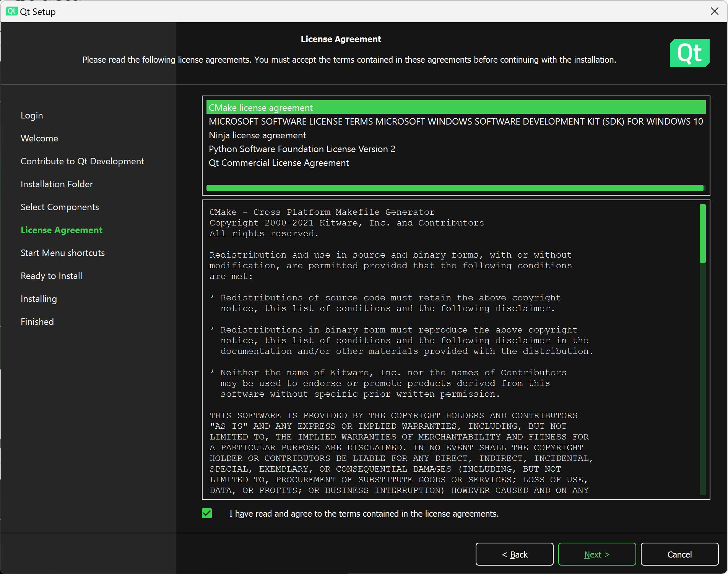Screen dimensions: 728x574
Task: Select CMake license agreement entry
Action: pyautogui.click(x=261, y=108)
